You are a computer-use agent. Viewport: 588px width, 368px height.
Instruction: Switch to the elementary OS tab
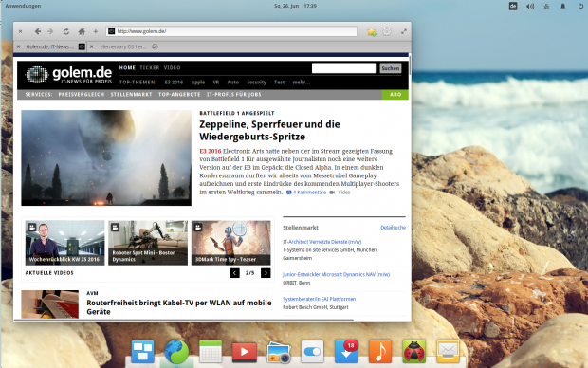click(x=123, y=46)
